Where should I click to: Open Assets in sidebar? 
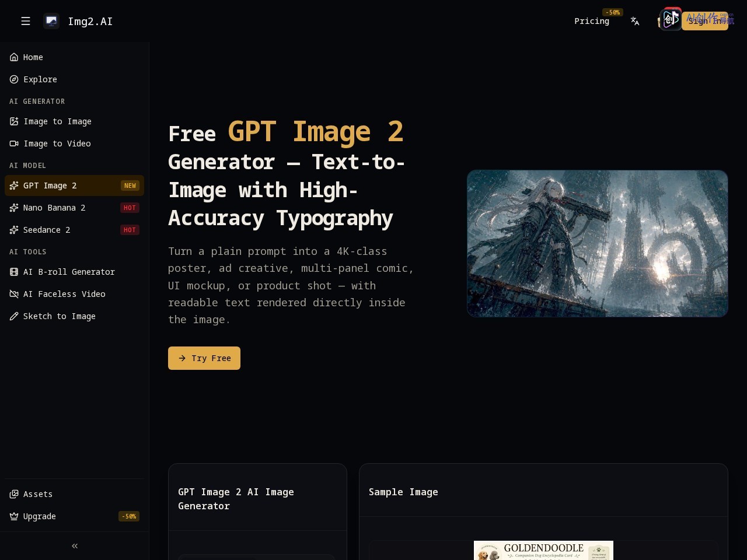pyautogui.click(x=74, y=494)
